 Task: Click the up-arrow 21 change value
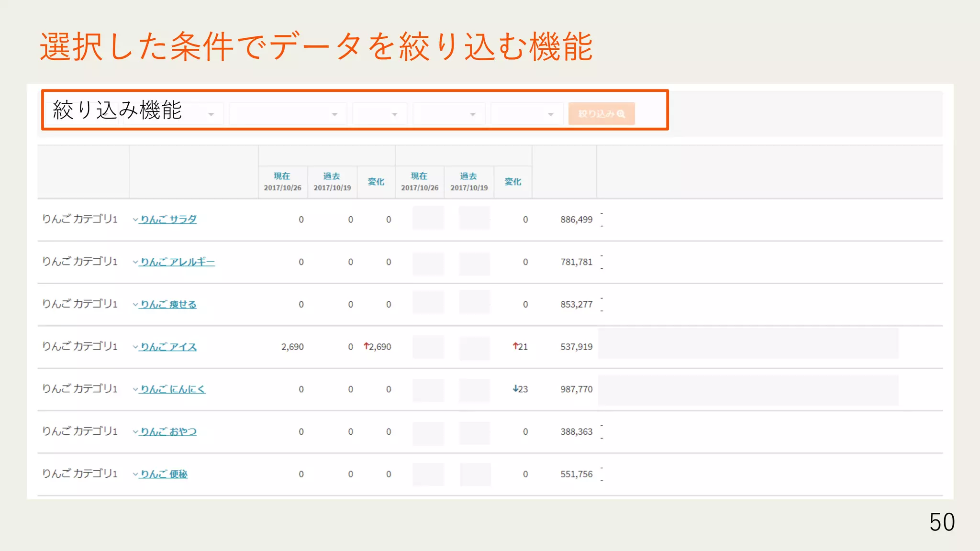520,347
